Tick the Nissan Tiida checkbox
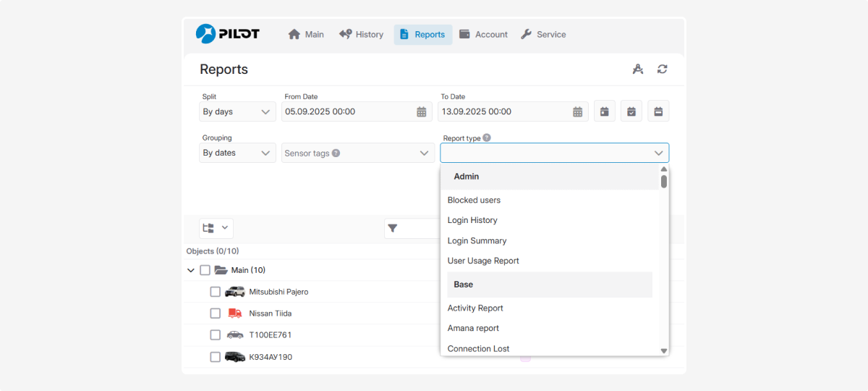This screenshot has width=868, height=391. click(216, 314)
